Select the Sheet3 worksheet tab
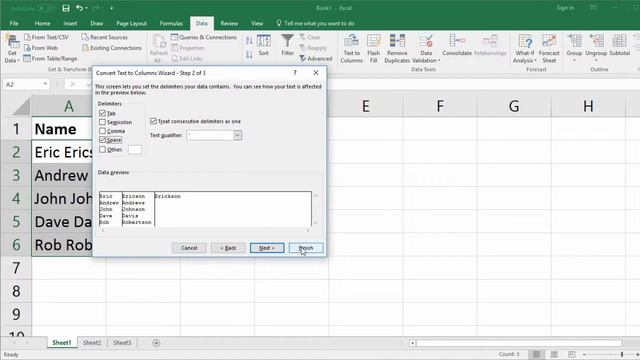This screenshot has height=360, width=640. (x=122, y=343)
